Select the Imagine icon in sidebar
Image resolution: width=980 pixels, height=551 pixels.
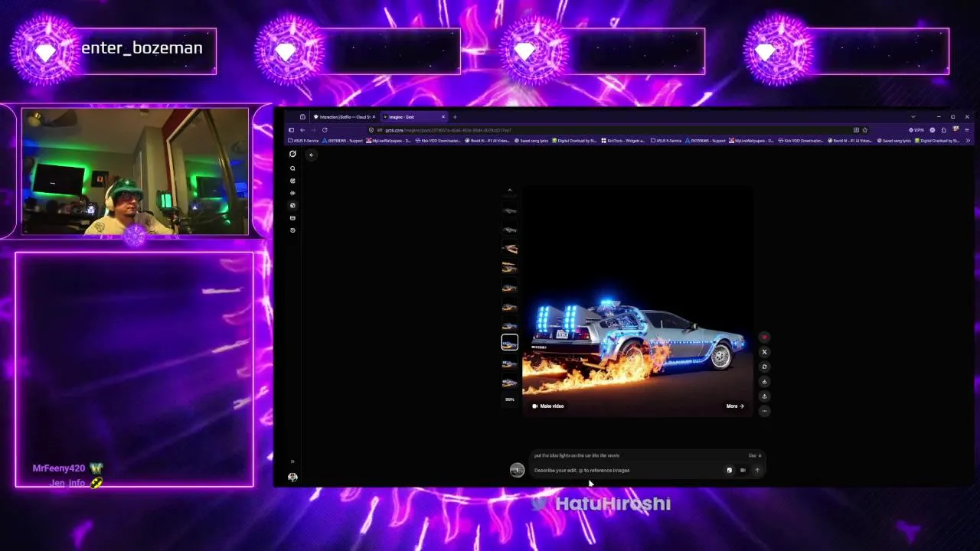[292, 205]
